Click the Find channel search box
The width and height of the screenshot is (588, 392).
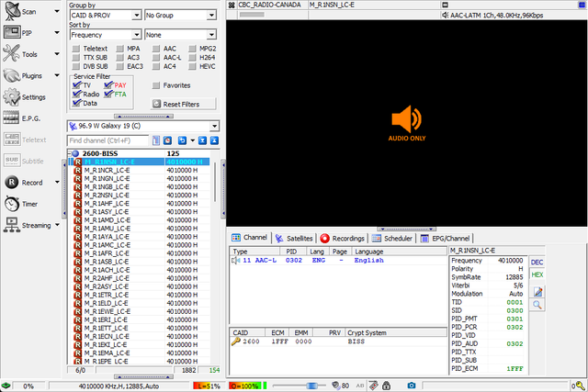click(x=108, y=140)
